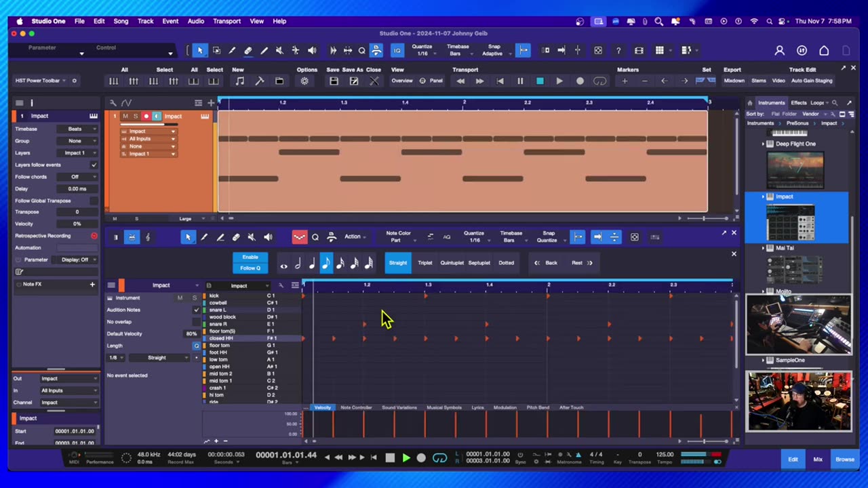Open Note Color Part dropdown

pyautogui.click(x=400, y=237)
